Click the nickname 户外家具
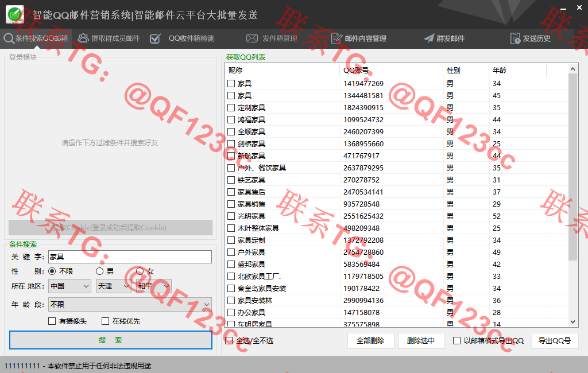This screenshot has height=373, width=588. point(252,252)
